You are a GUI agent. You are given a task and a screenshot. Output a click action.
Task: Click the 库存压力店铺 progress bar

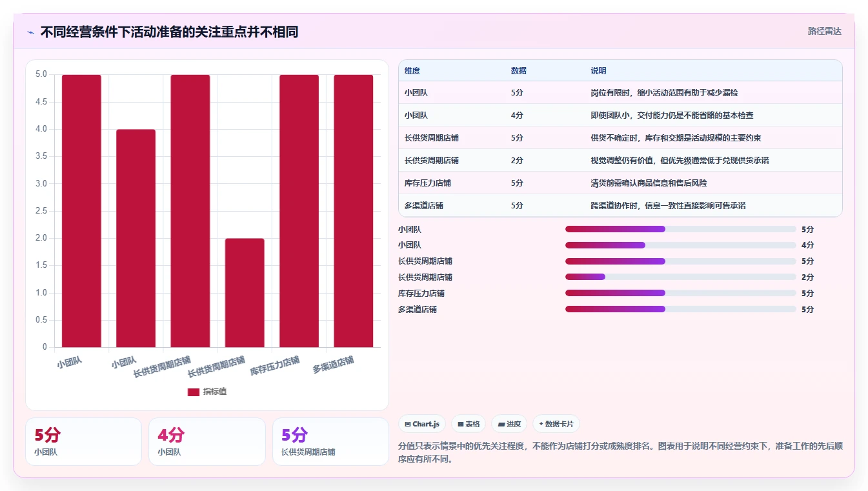tap(681, 293)
